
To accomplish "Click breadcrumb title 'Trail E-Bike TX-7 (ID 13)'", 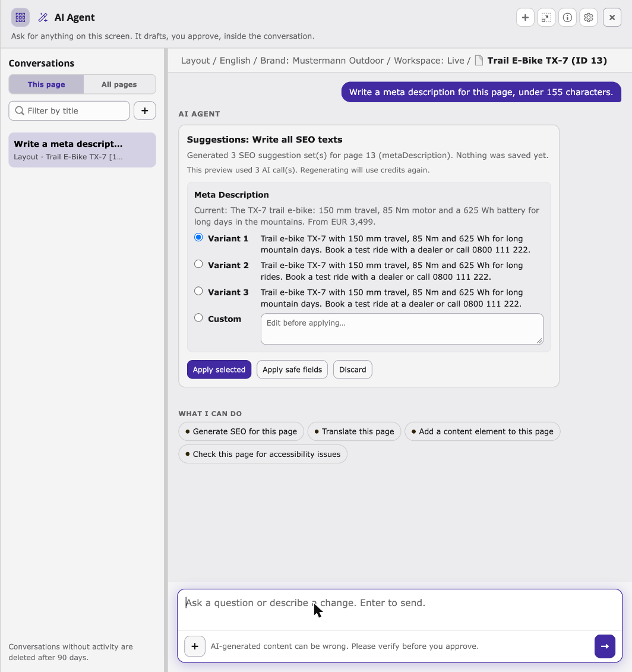I will pyautogui.click(x=547, y=61).
